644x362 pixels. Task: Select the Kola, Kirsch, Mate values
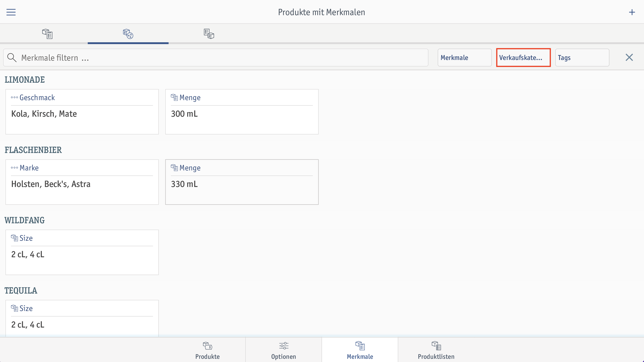(44, 114)
